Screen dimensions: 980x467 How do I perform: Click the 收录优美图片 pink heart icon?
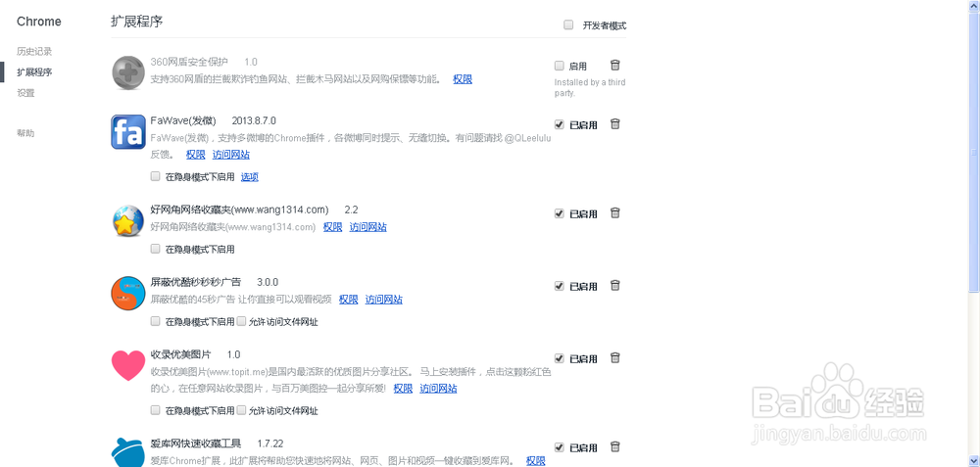coord(128,365)
